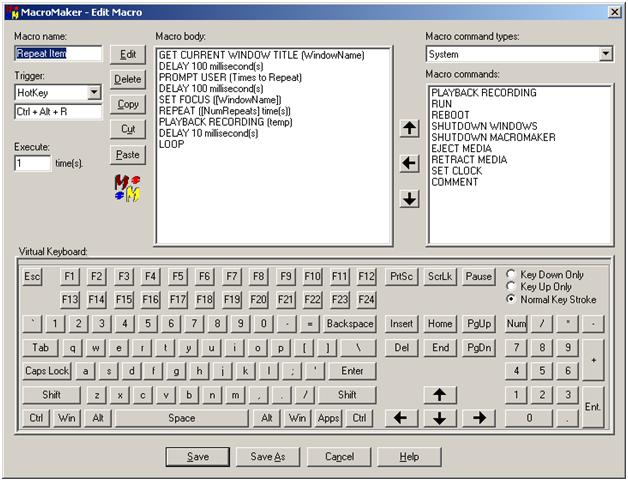
Task: Click the F24 virtual key
Action: point(366,300)
